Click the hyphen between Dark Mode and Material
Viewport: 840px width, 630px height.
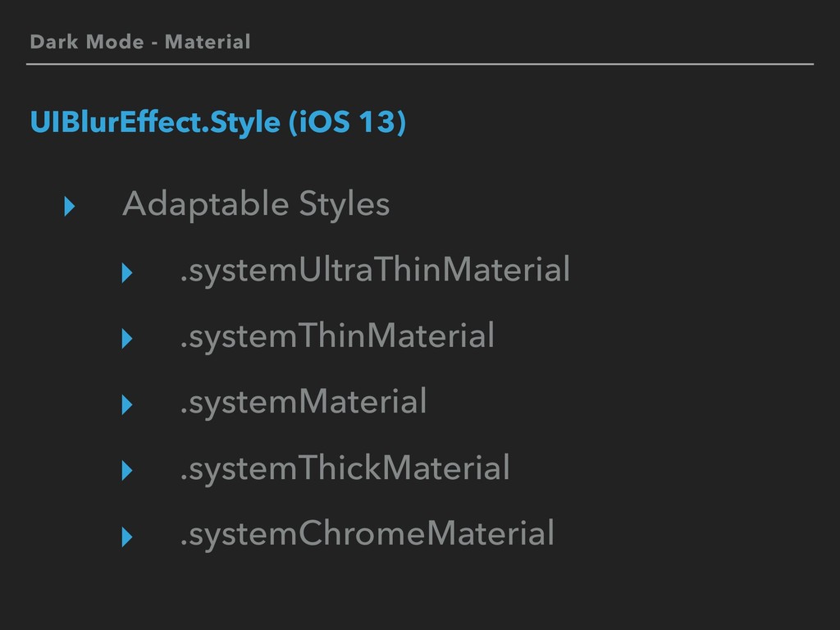tap(154, 43)
